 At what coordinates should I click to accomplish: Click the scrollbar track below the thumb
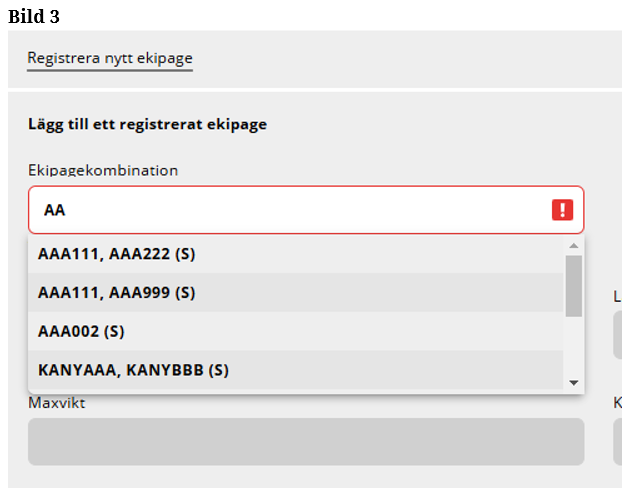click(573, 345)
